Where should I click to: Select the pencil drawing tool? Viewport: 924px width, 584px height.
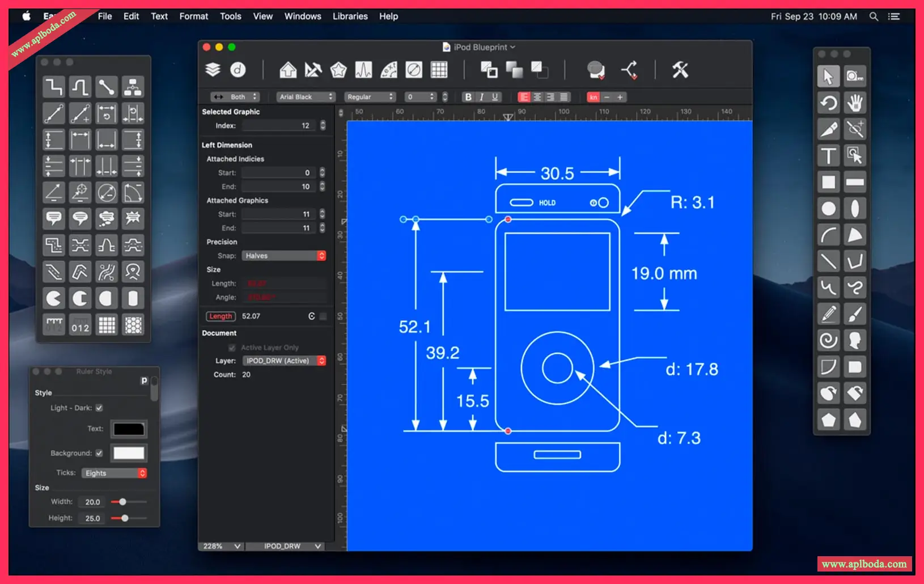point(828,314)
